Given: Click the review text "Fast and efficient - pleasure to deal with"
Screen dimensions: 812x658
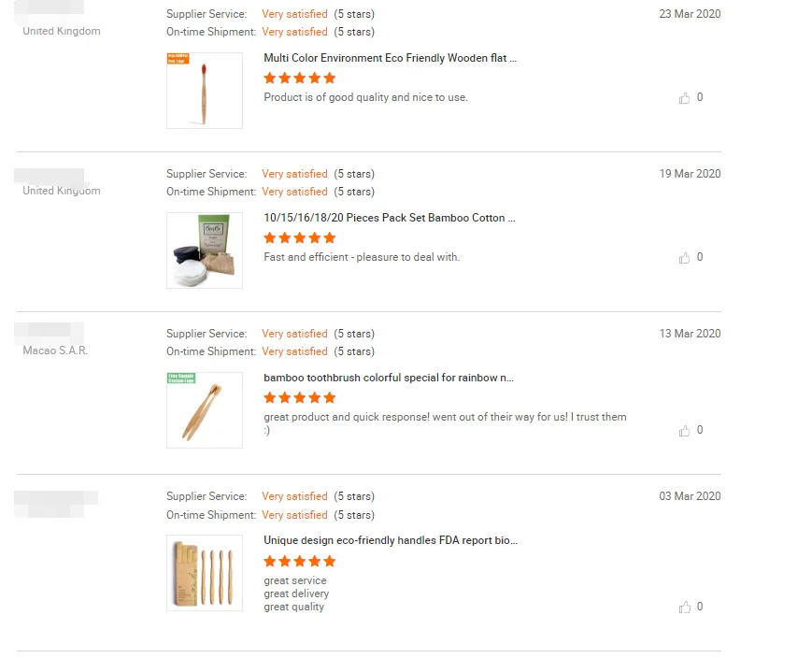Looking at the screenshot, I should [362, 257].
